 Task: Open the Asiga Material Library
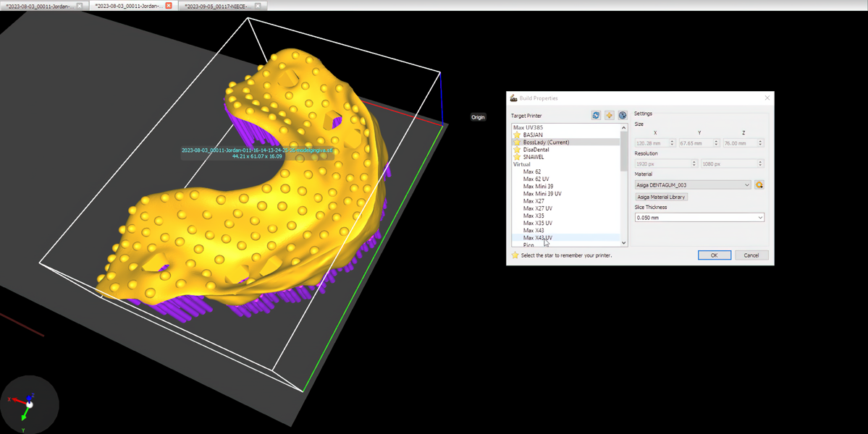661,197
